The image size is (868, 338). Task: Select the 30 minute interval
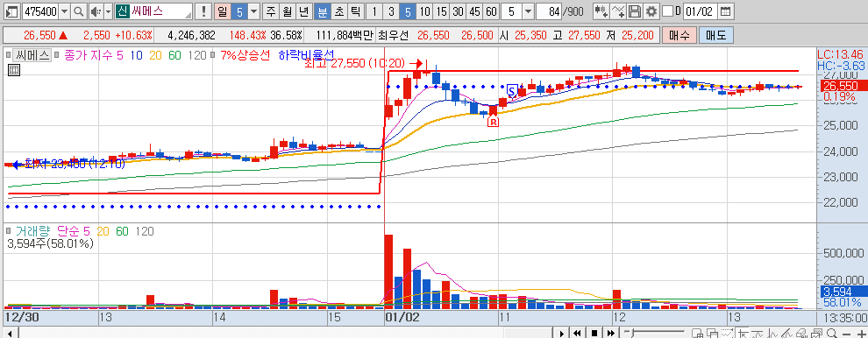[458, 11]
